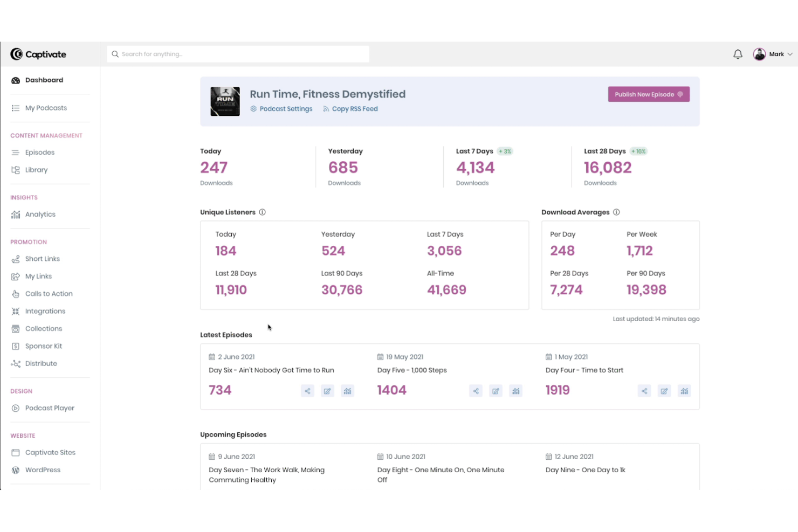
Task: View analytics for the Day Four episode
Action: pyautogui.click(x=684, y=390)
